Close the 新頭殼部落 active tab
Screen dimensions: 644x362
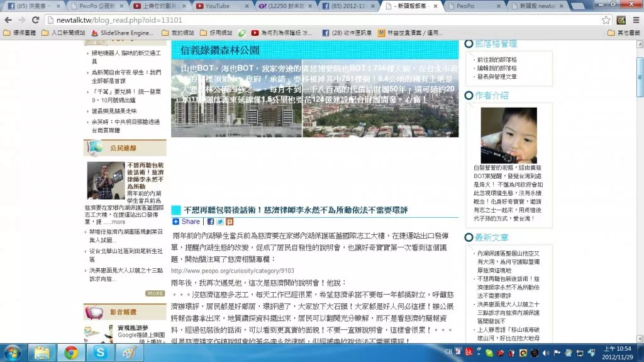(x=435, y=6)
